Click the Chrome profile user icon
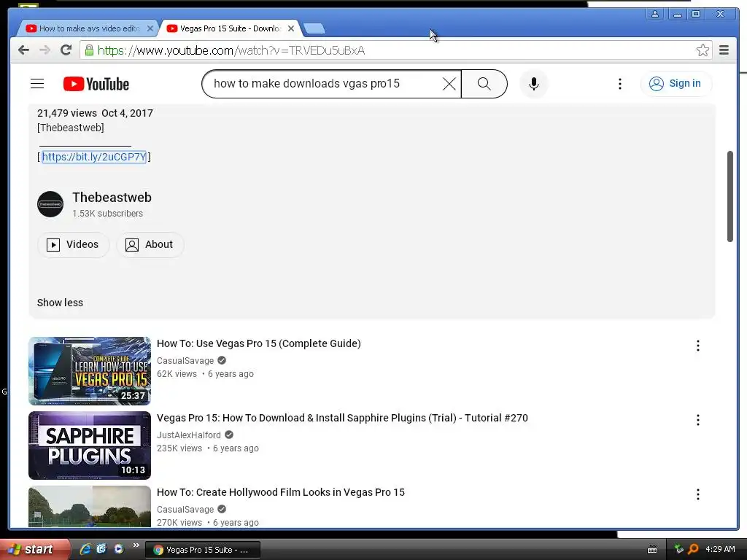 (x=655, y=15)
